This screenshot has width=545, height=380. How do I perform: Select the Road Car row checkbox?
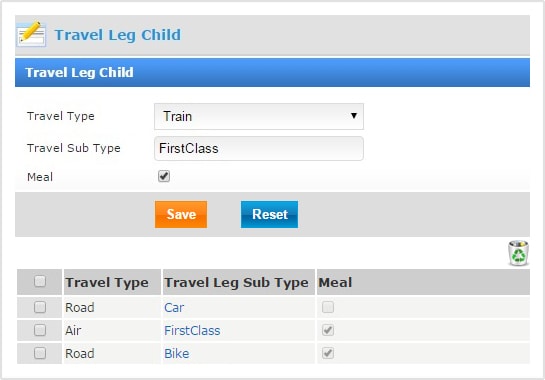(x=40, y=307)
